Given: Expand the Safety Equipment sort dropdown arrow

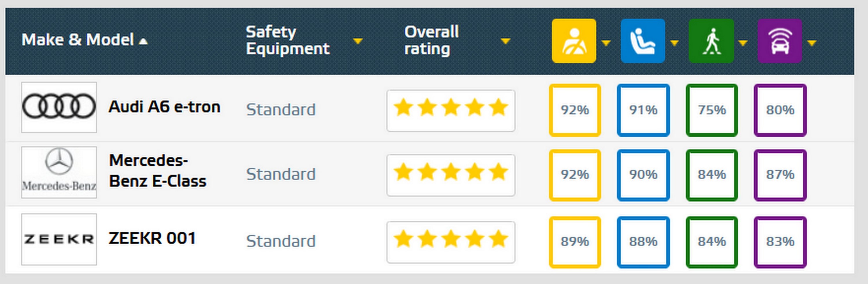Looking at the screenshot, I should tap(358, 41).
